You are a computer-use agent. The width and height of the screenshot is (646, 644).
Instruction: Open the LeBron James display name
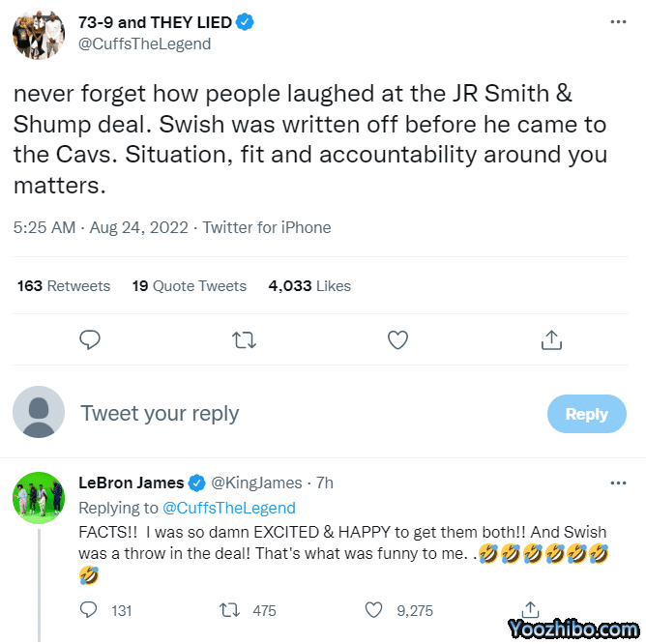(131, 483)
